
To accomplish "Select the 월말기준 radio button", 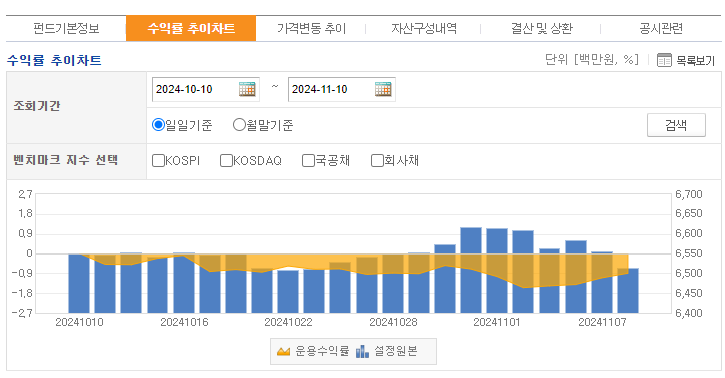I will 239,125.
